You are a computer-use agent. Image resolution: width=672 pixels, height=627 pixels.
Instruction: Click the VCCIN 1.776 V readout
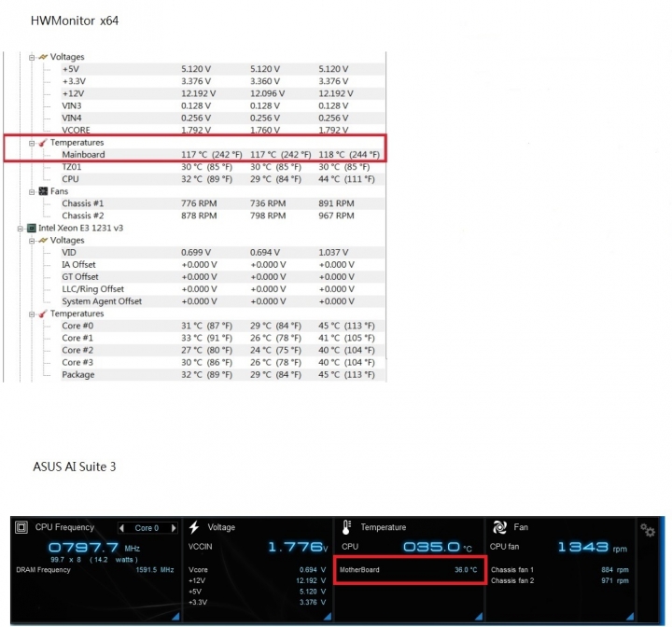pyautogui.click(x=298, y=547)
